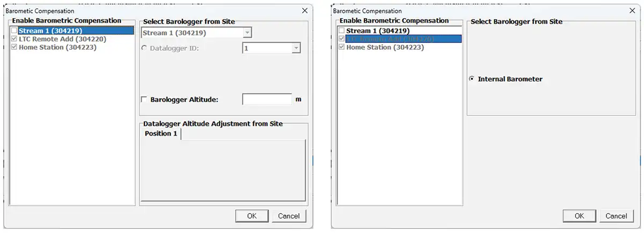Close the left Barometric Compensation dialog
The width and height of the screenshot is (644, 233).
point(305,11)
